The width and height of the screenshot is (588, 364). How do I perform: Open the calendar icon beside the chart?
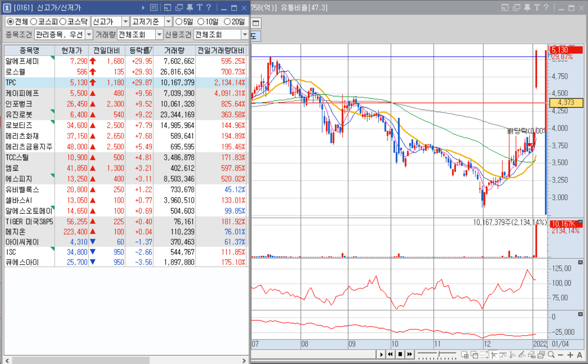pos(256,23)
